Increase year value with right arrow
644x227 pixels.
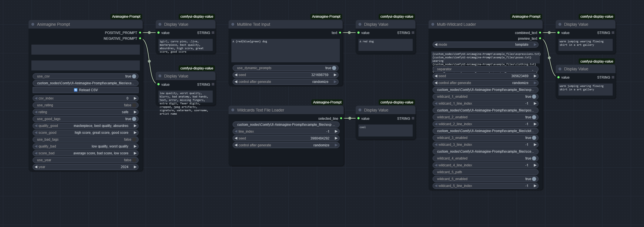coord(135,167)
